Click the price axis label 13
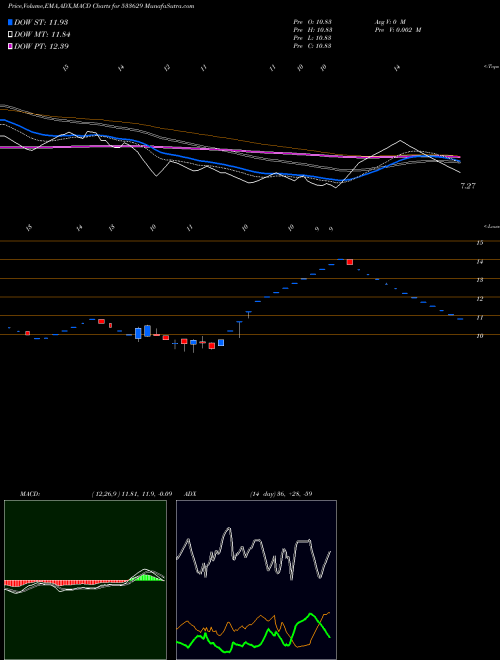 tap(479, 280)
